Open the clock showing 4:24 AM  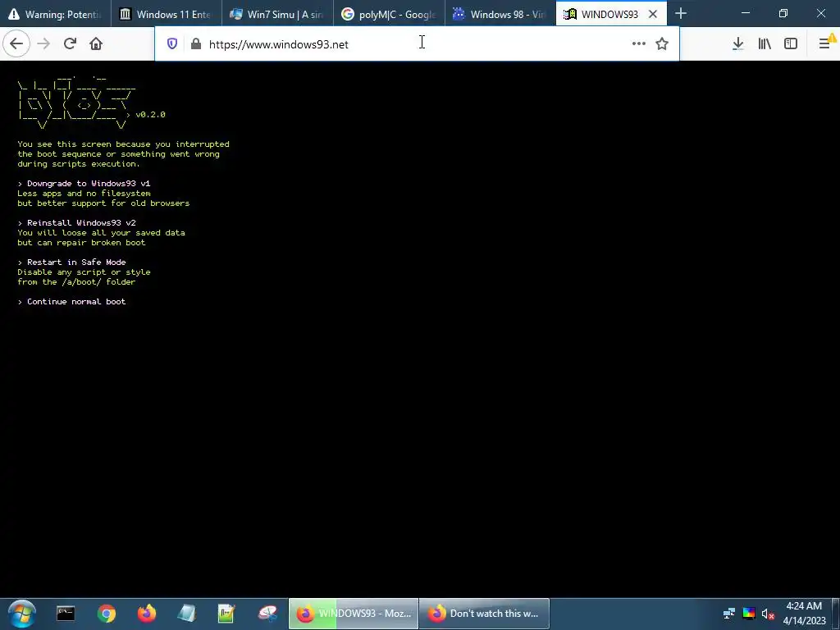point(804,614)
